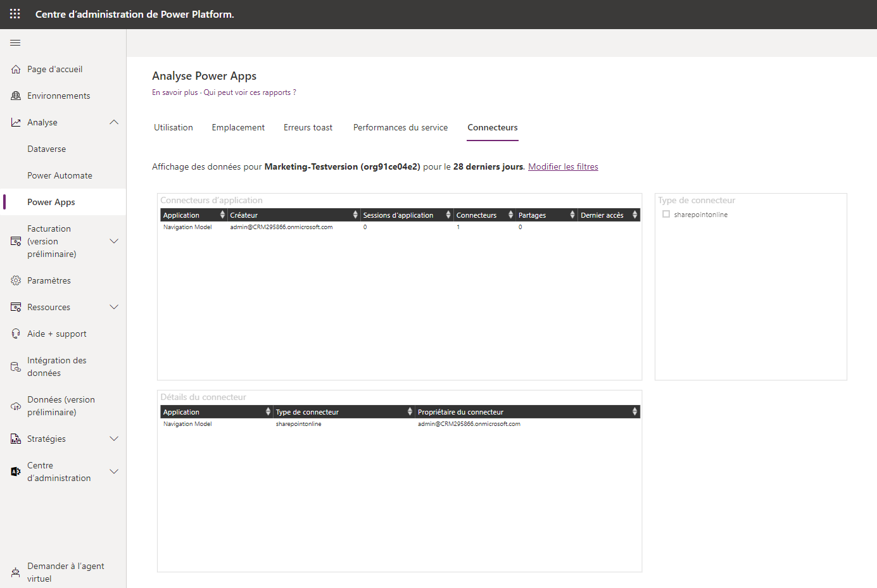Sort by the Créateur column arrows
877x588 pixels.
coord(355,215)
